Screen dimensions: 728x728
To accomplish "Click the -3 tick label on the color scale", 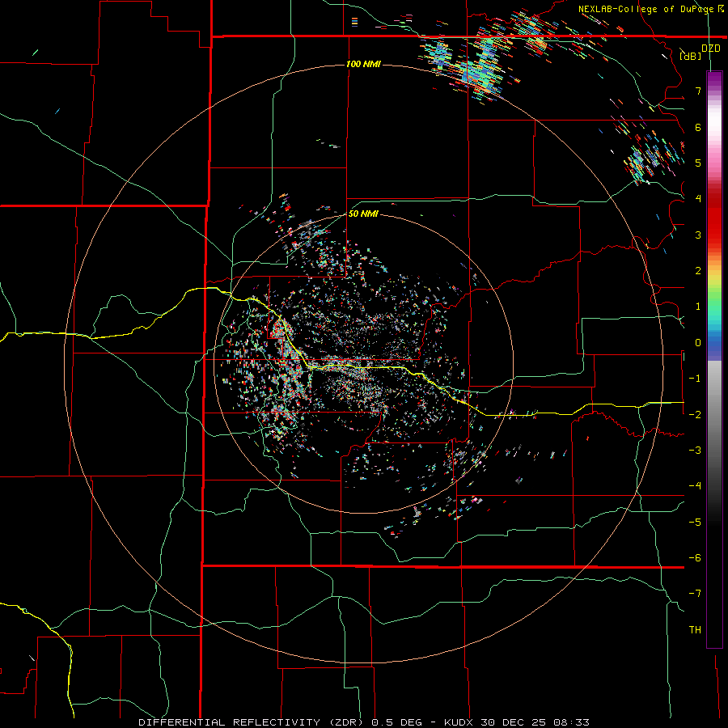I will coord(695,450).
